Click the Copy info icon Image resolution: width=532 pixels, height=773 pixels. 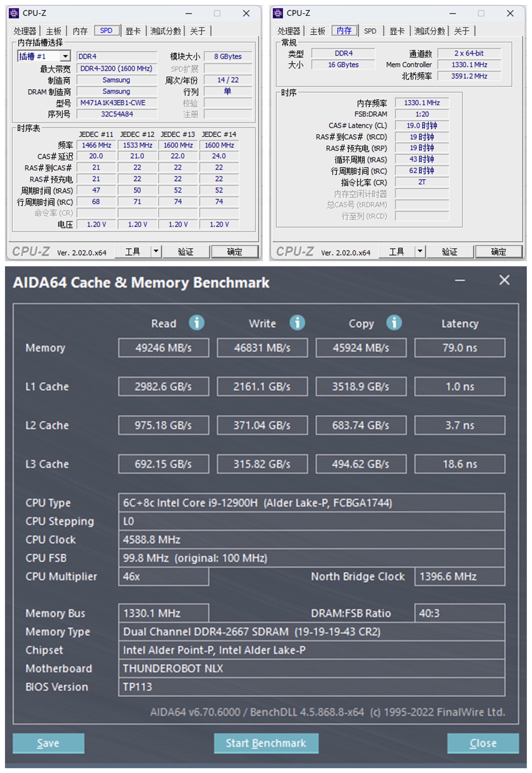(394, 323)
